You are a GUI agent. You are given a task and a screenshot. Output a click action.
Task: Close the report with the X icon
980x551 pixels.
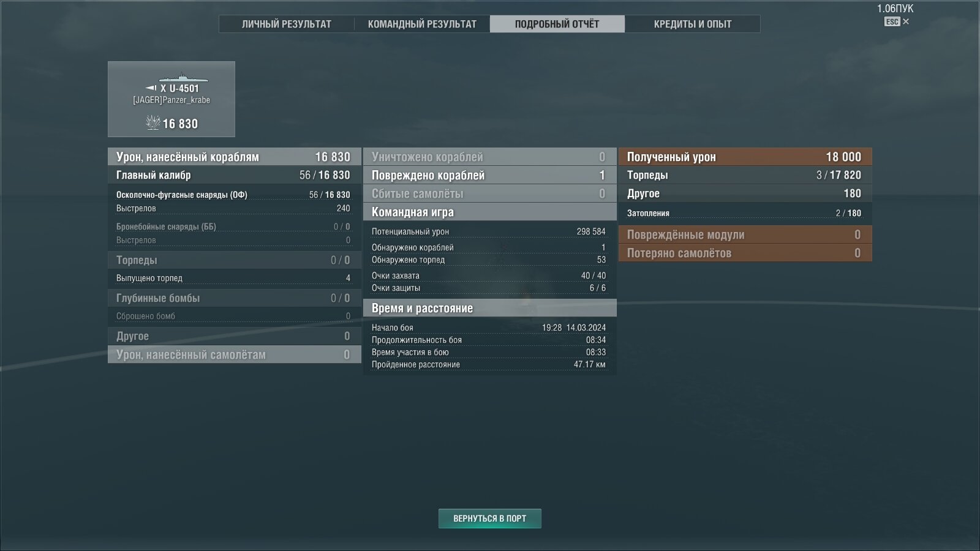point(906,21)
